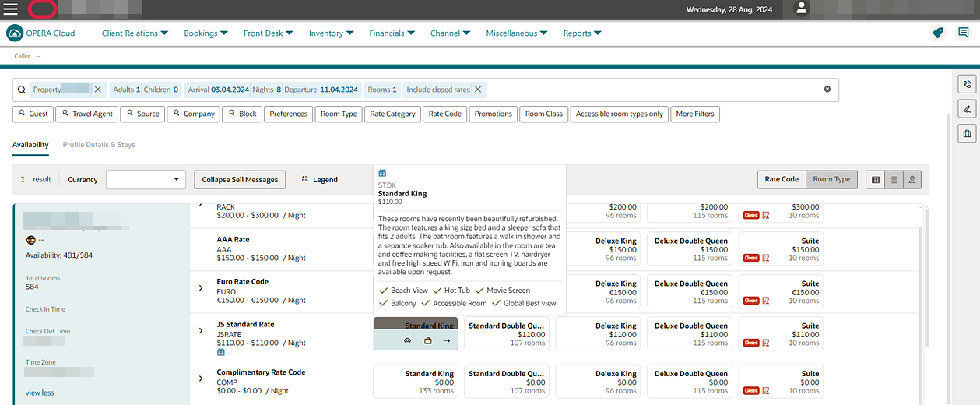Screen dimensions: 980x405
Task: Open the chat messages icon in header
Action: tap(963, 33)
